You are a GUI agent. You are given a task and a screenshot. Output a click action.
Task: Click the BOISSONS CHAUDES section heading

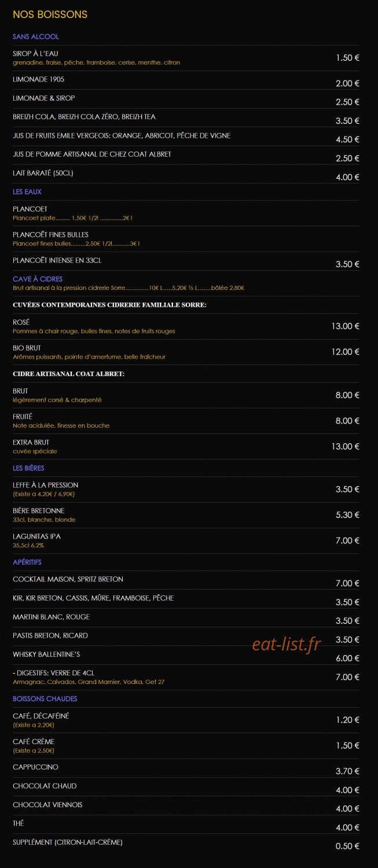click(45, 698)
